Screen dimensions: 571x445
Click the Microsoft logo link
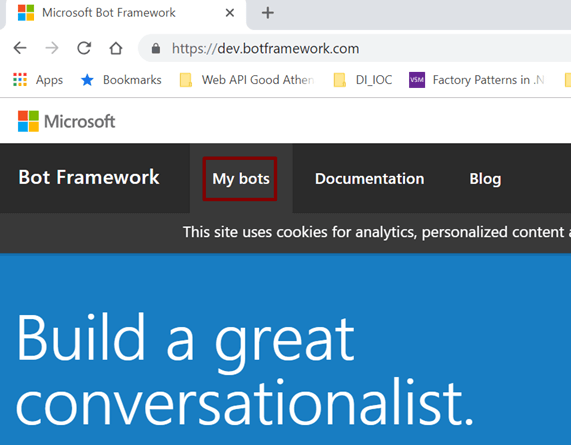tap(67, 121)
